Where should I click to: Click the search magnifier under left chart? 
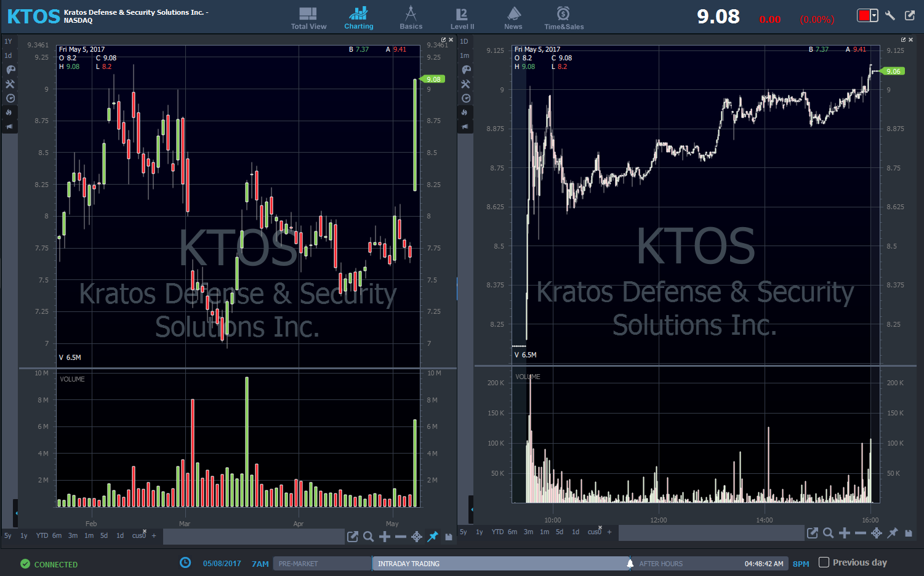[368, 537]
